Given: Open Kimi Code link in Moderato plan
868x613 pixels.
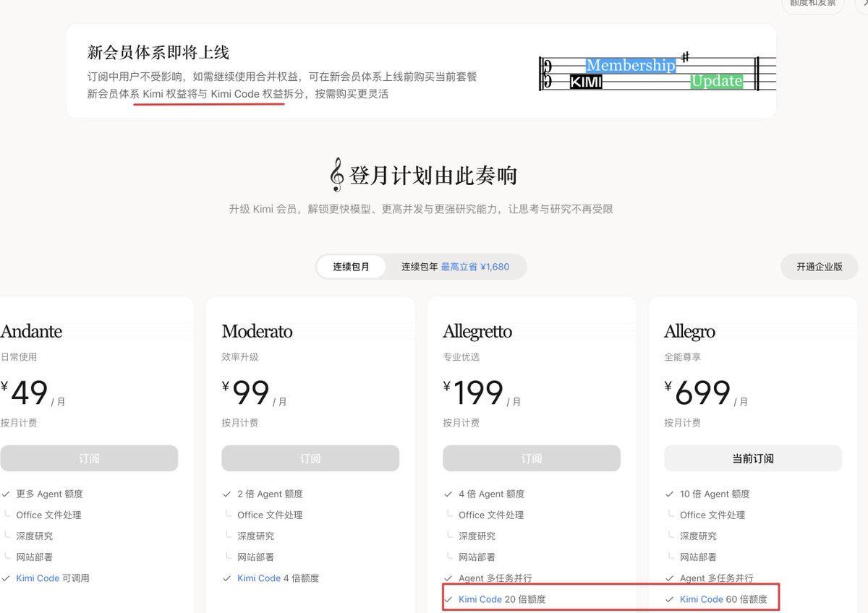Looking at the screenshot, I should click(x=259, y=578).
